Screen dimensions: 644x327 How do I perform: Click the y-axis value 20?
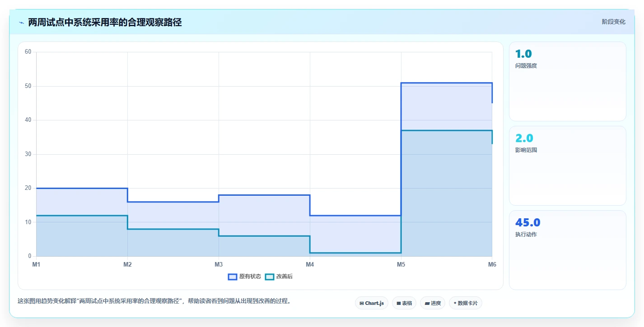tap(28, 188)
